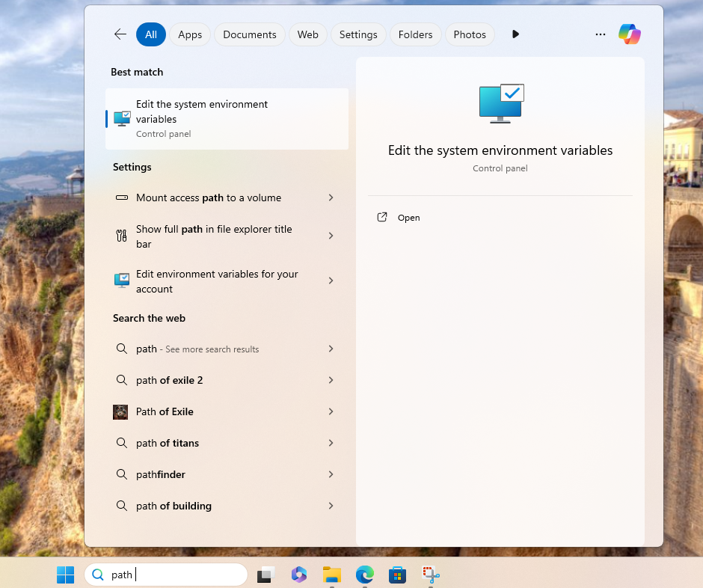The image size is (703, 588).
Task: Click the magnifier icon next to path of titans
Action: click(x=121, y=443)
